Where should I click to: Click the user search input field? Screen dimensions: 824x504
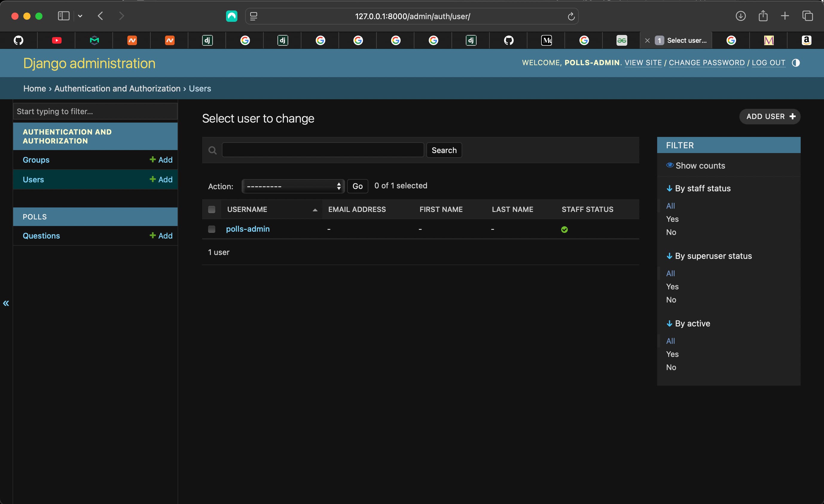(x=323, y=150)
